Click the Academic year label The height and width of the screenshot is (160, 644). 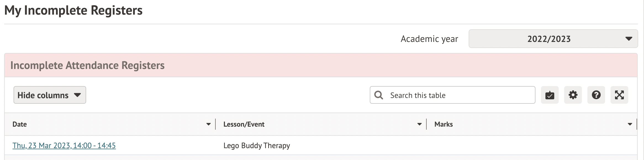tap(429, 39)
